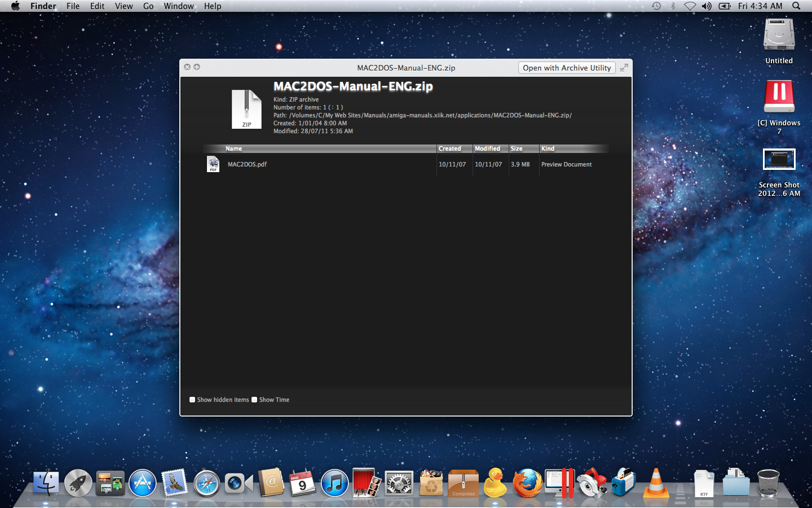Click the Open with Archive Utility button
The image size is (812, 508).
tap(567, 68)
